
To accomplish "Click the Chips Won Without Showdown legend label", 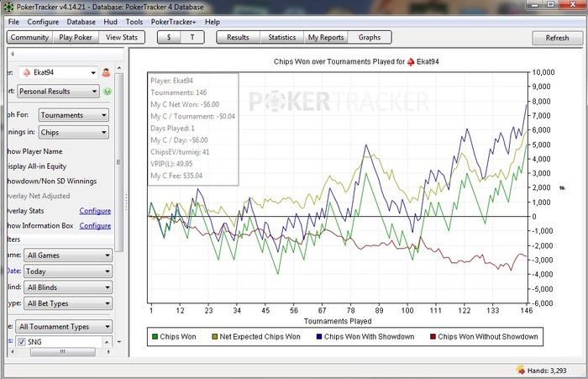I will (488, 337).
